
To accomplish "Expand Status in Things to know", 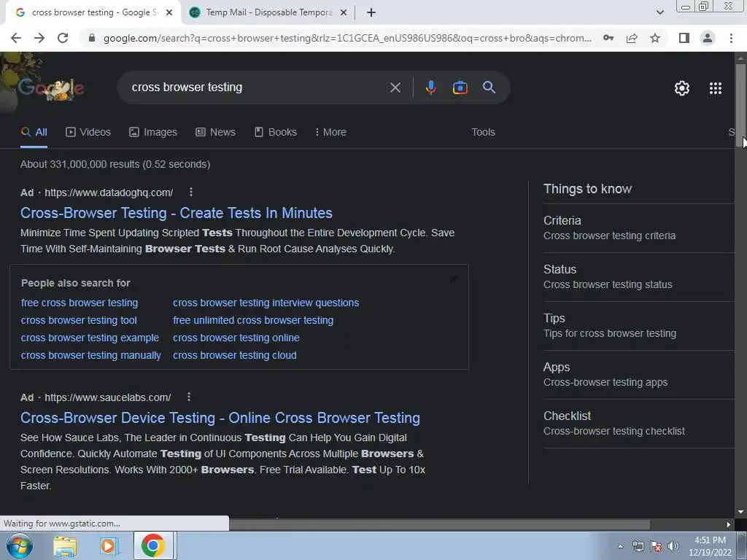I will pos(638,276).
